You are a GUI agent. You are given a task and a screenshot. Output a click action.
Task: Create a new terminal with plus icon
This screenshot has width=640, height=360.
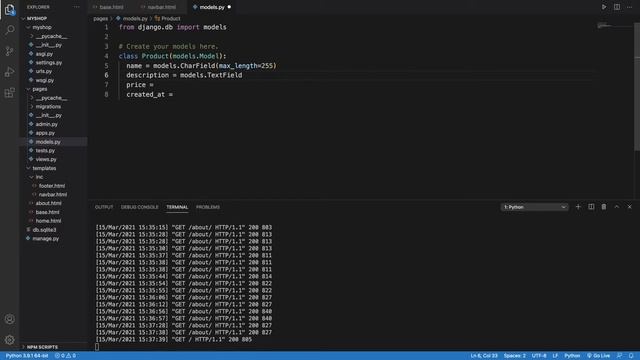578,207
